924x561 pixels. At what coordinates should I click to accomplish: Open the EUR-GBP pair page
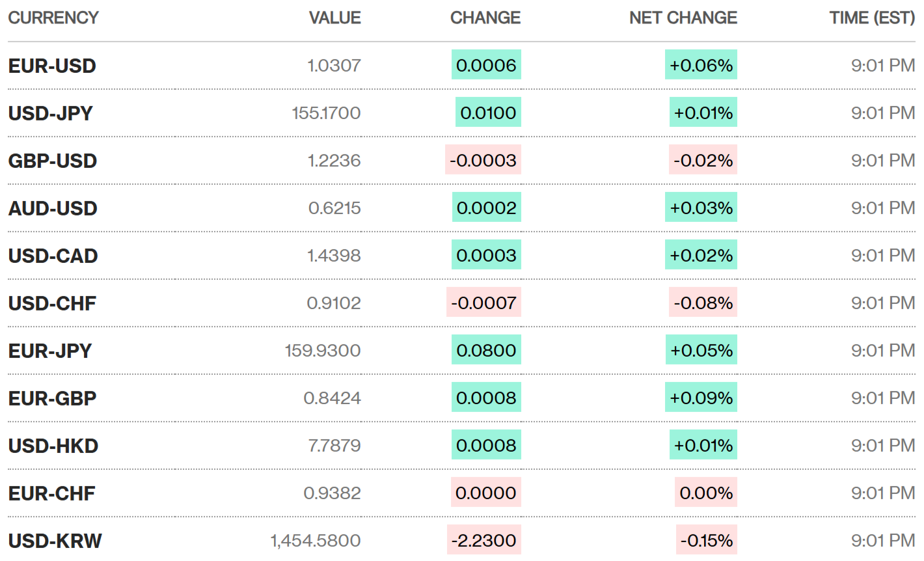click(x=52, y=398)
